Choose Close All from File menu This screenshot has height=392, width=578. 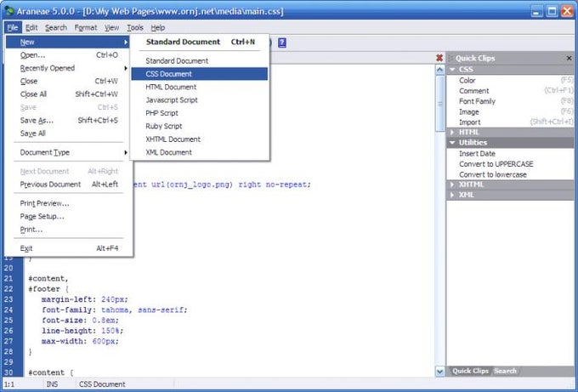(68, 94)
